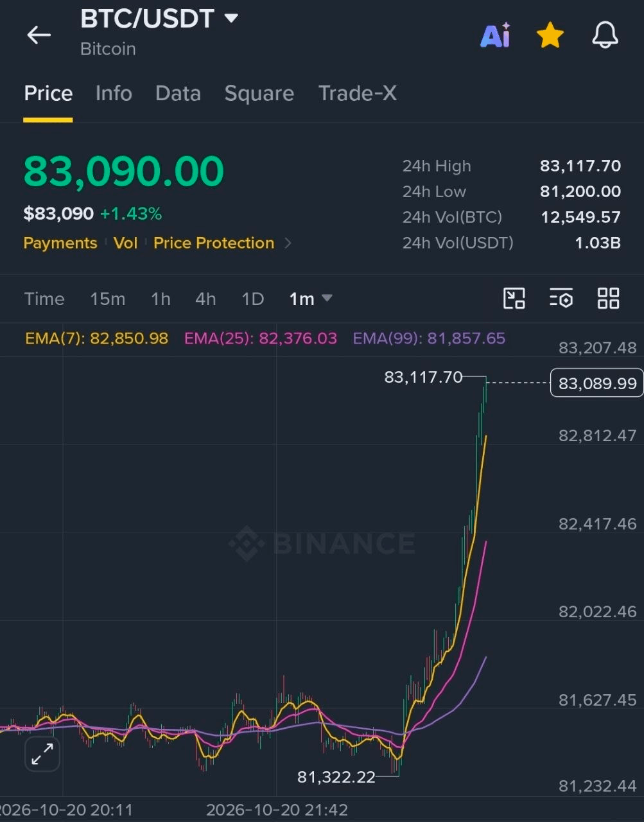Select the 15m chart interval
Screen dimensions: 644x822
pos(107,299)
